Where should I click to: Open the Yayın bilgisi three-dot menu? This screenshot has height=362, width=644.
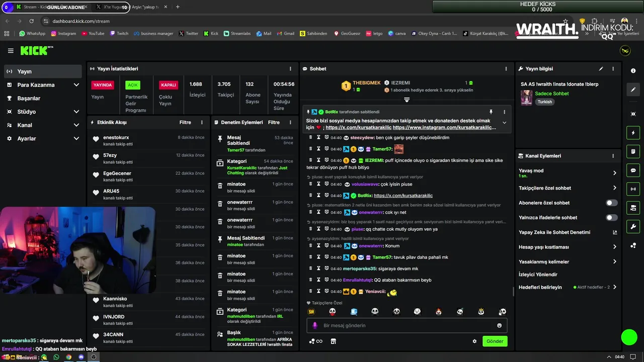click(x=613, y=68)
